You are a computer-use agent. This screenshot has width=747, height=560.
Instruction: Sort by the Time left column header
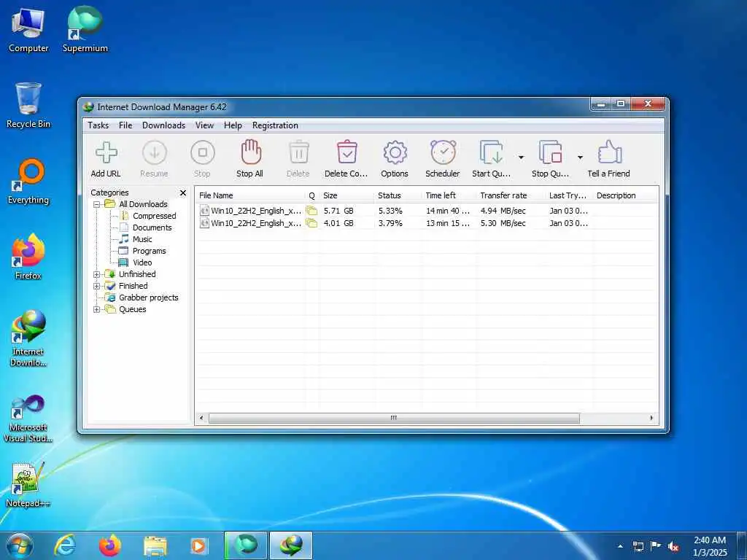click(449, 195)
